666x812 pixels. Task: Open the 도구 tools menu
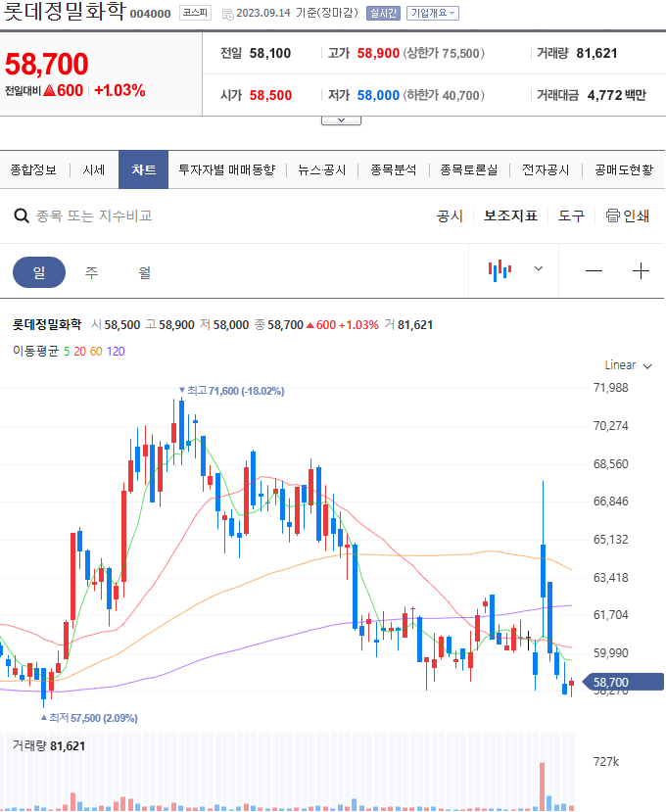(x=571, y=215)
